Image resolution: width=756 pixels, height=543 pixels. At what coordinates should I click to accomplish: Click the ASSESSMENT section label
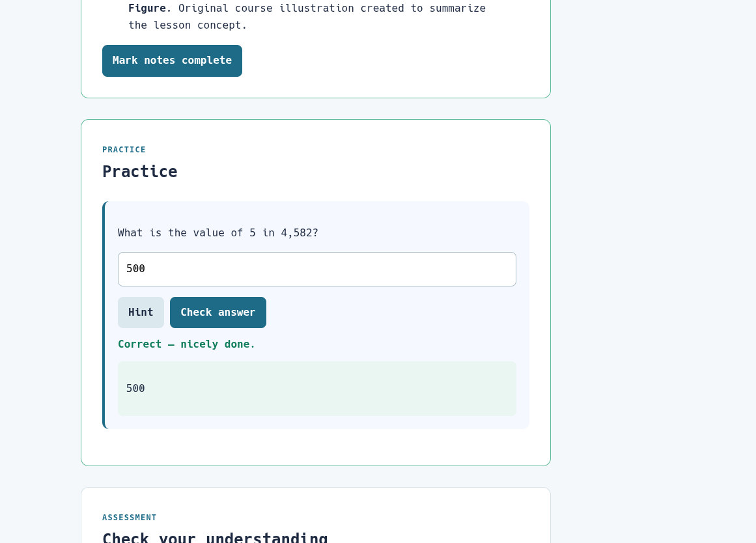pyautogui.click(x=129, y=518)
